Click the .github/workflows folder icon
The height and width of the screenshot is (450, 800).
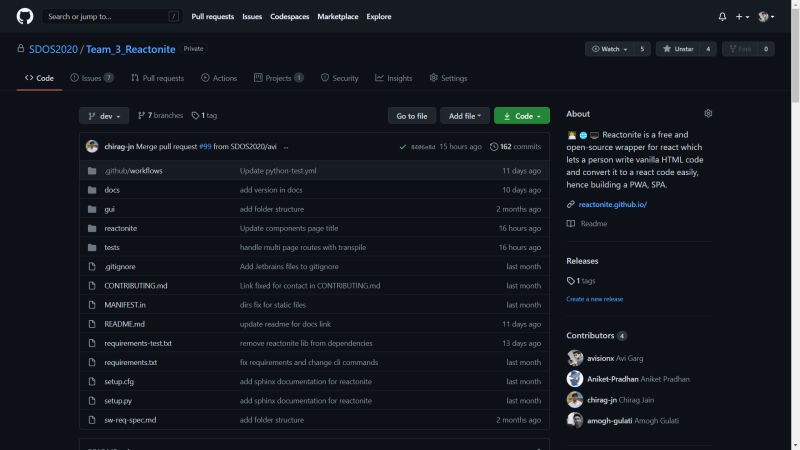(92, 171)
